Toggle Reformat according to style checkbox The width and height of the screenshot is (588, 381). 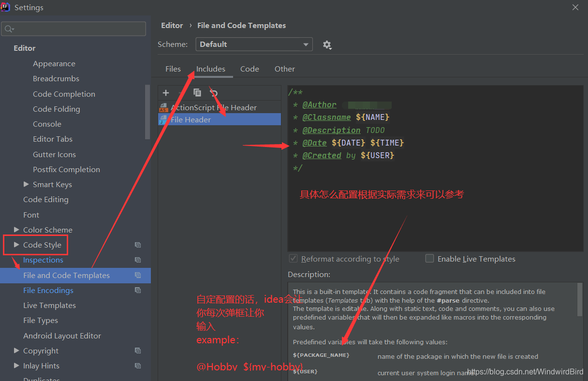293,259
